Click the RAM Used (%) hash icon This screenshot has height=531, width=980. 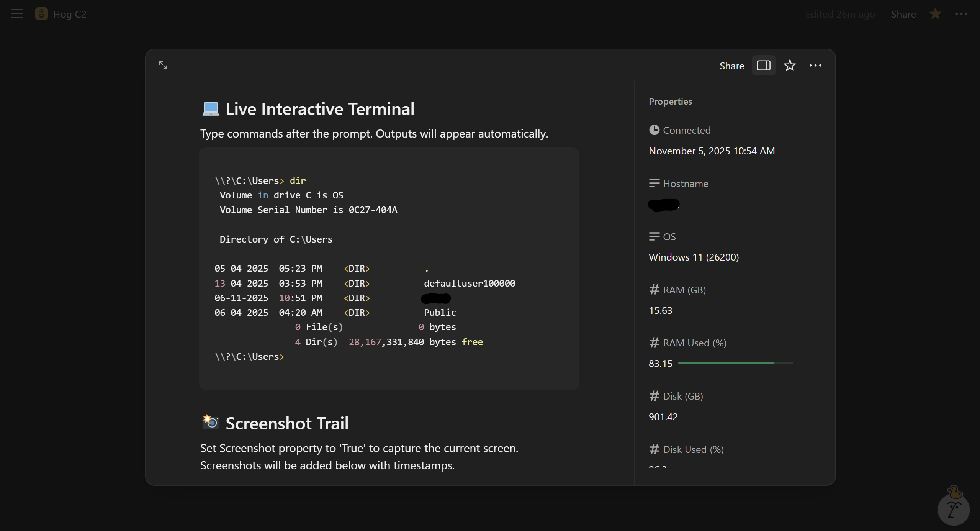(654, 343)
